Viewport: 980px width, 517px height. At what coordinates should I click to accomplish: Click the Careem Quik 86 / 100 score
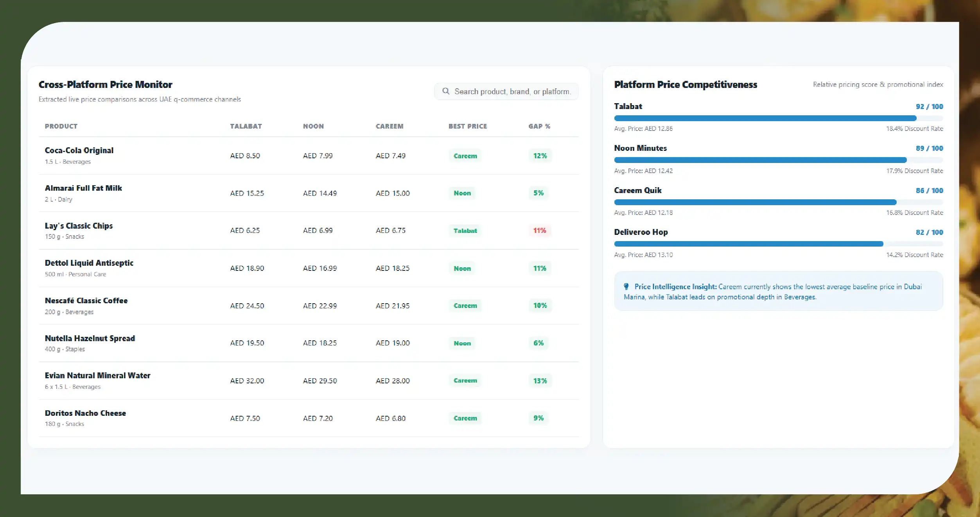(x=929, y=191)
